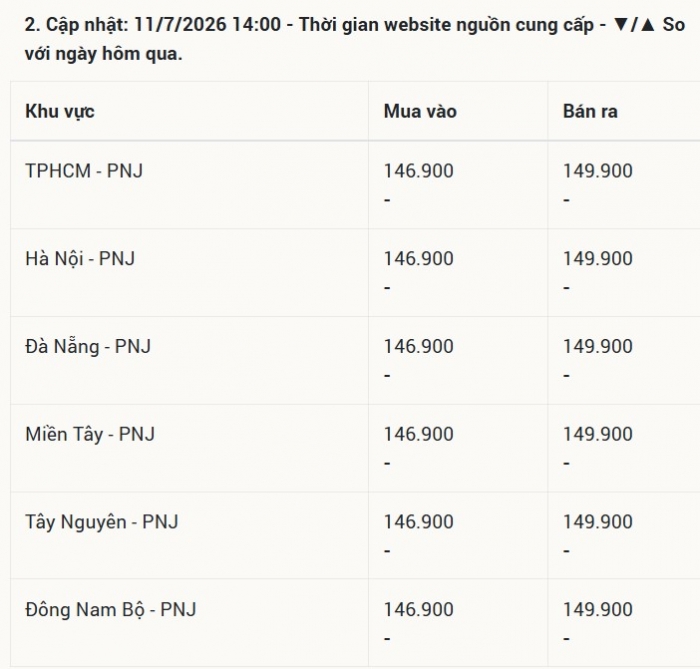Click Hà Nội buy price 146.900
Viewport: 700px width, 669px height.
[419, 259]
